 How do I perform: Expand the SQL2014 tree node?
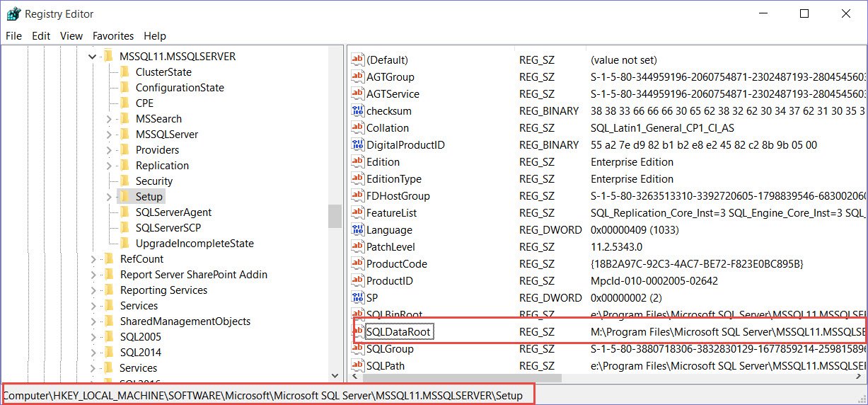coord(93,353)
